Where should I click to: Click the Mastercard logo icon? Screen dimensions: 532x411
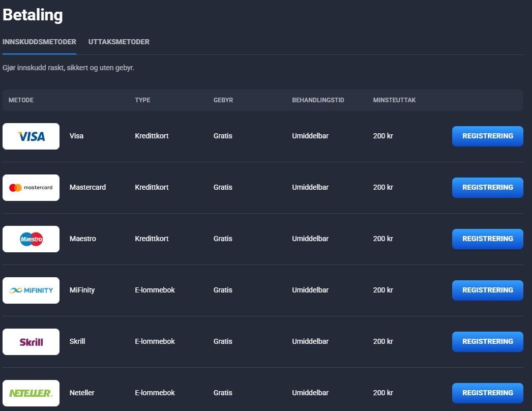pos(31,188)
